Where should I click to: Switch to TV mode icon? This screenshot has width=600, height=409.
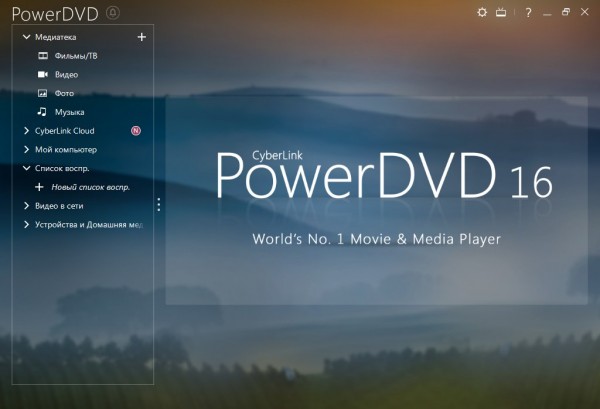501,13
